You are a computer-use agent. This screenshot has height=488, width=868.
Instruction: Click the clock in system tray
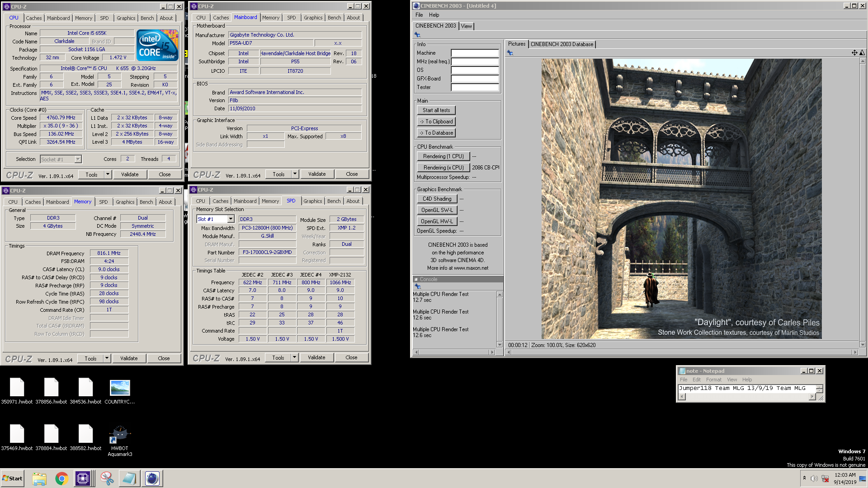pyautogui.click(x=845, y=479)
